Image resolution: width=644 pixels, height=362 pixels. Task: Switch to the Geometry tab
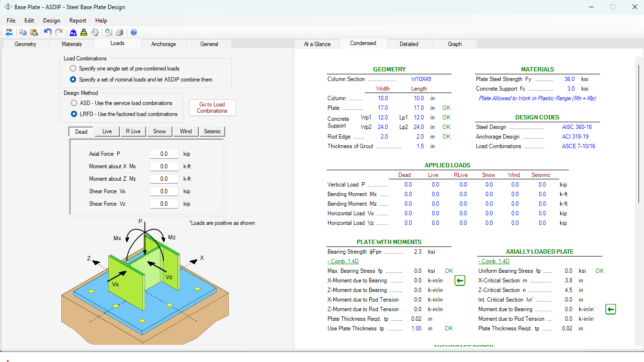(25, 44)
